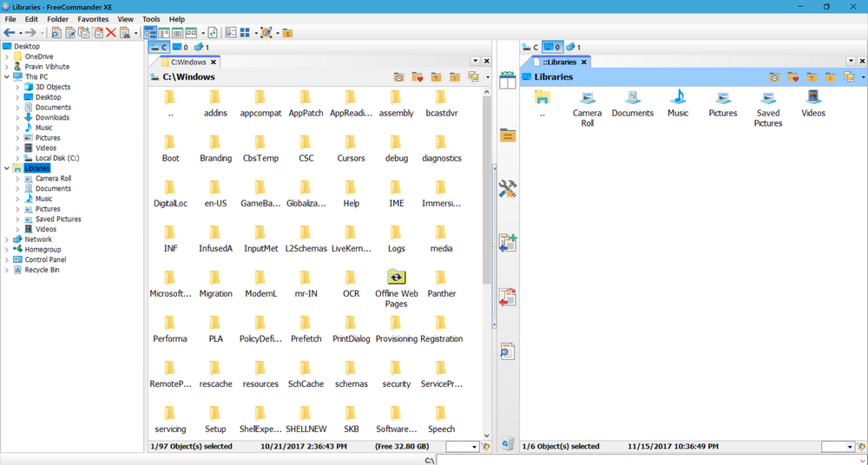The height and width of the screenshot is (465, 868).
Task: Go back with the blue back arrow
Action: pyautogui.click(x=10, y=33)
